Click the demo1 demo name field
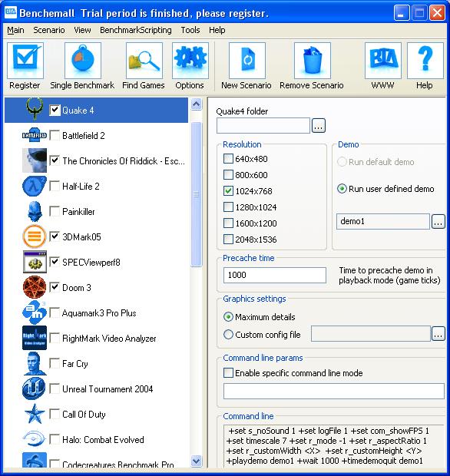The width and height of the screenshot is (450, 476). [383, 221]
